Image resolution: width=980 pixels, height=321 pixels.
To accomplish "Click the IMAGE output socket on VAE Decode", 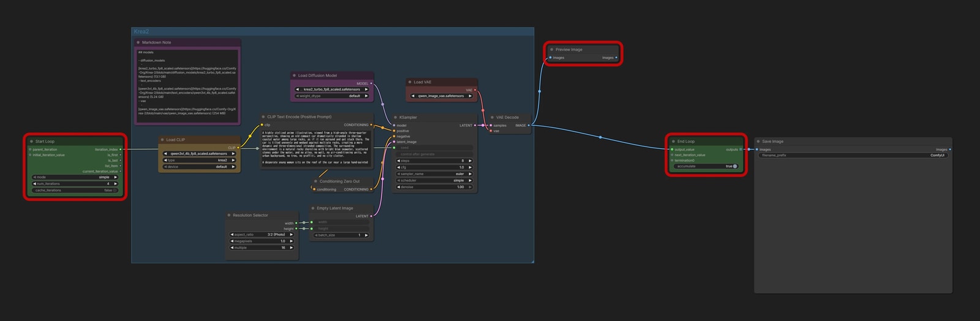I will point(529,125).
